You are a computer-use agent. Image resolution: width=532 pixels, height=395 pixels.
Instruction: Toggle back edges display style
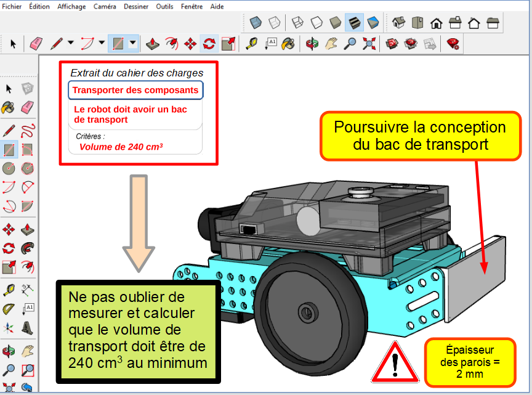point(274,23)
